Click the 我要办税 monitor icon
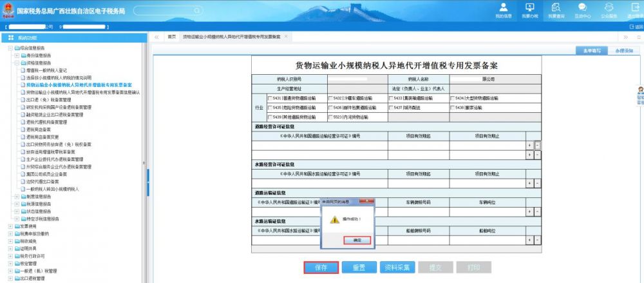Screen dimensions: 644x283 point(530,6)
